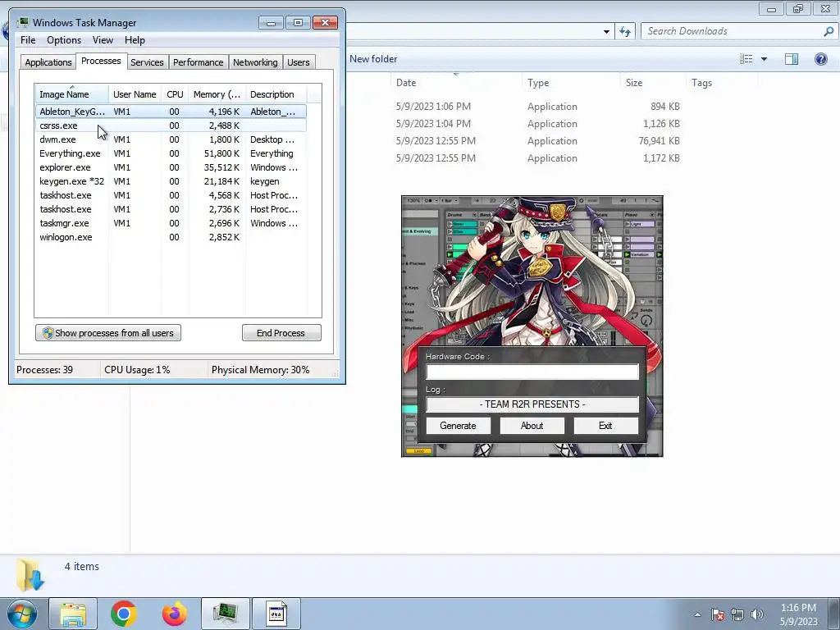
Task: Switch to the Networking tab
Action: pyautogui.click(x=255, y=62)
